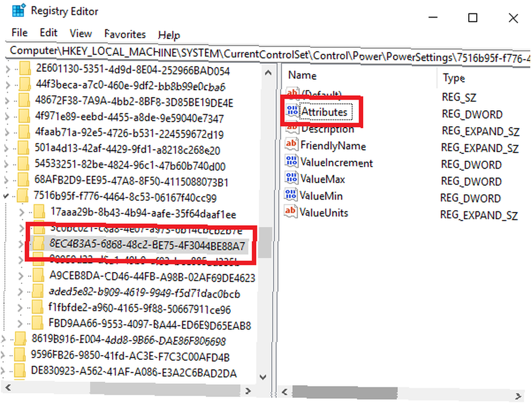Select key 9596FB26-9850-41fd-AC3E-F7C3C00AFD4B
Screen dimensions: 532x403
point(130,356)
